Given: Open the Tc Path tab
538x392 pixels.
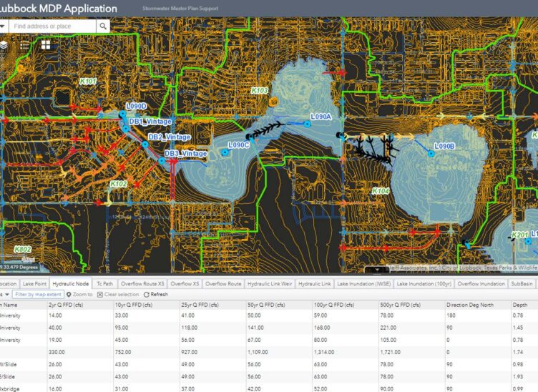Looking at the screenshot, I should coord(104,284).
